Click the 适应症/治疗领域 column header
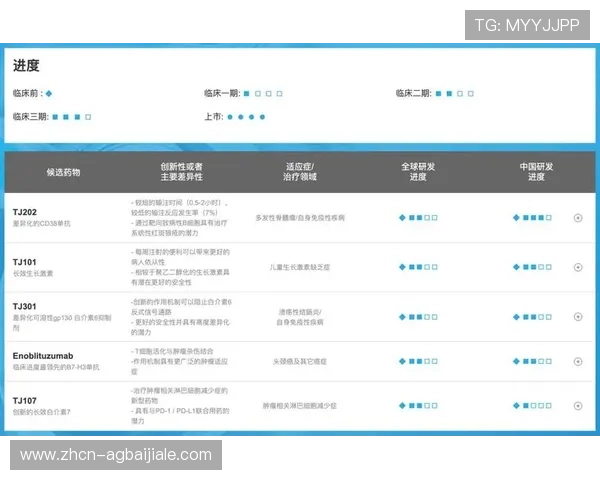This screenshot has width=600, height=480. (x=300, y=172)
